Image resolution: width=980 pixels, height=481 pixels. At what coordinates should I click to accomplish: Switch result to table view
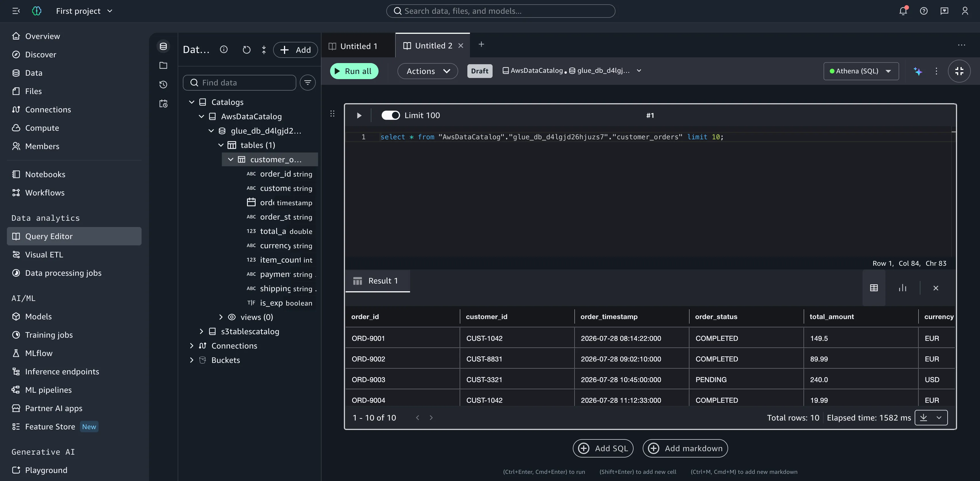[x=874, y=288]
